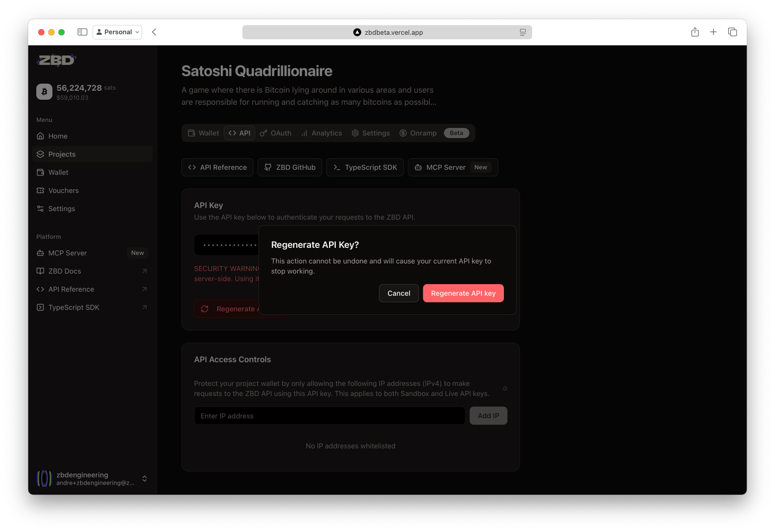
Task: Open Projects in the sidebar menu
Action: pyautogui.click(x=92, y=154)
